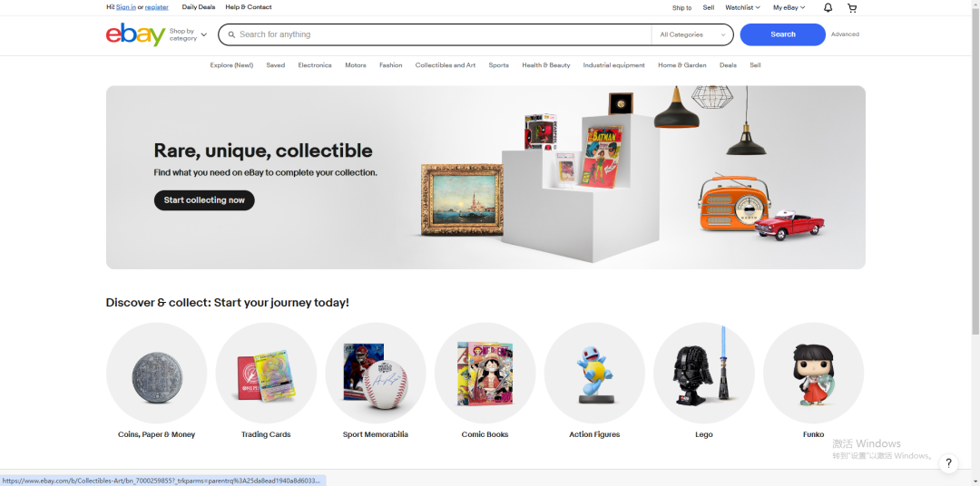Expand the Watchlist dropdown

pos(742,7)
